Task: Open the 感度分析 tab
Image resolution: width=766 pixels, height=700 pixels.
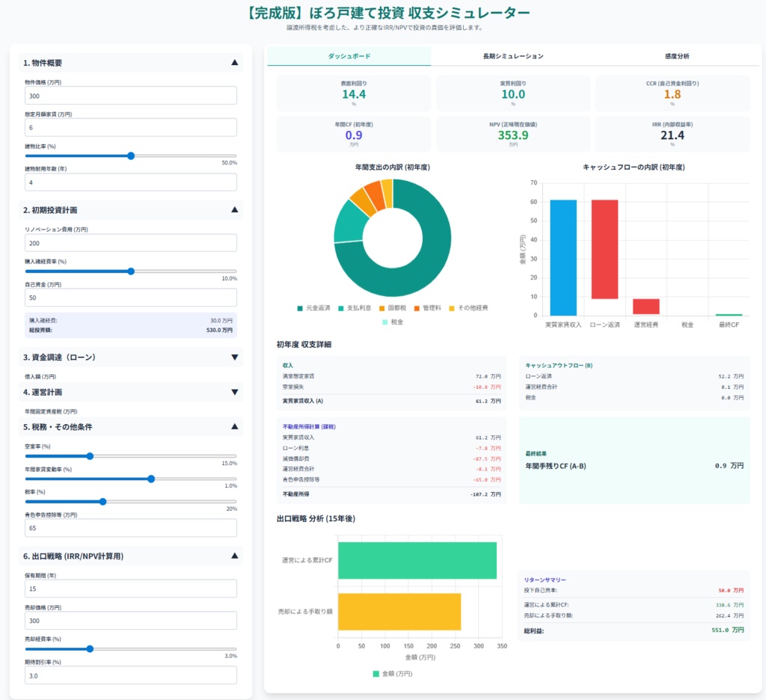Action: [676, 56]
